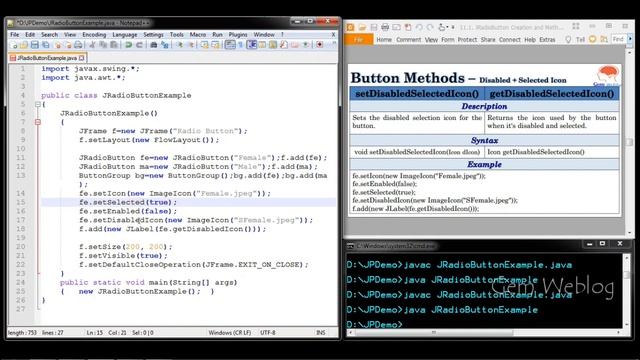The image size is (640, 360).
Task: Click the Print icon in Notepad++ toolbar
Action: tap(78, 45)
